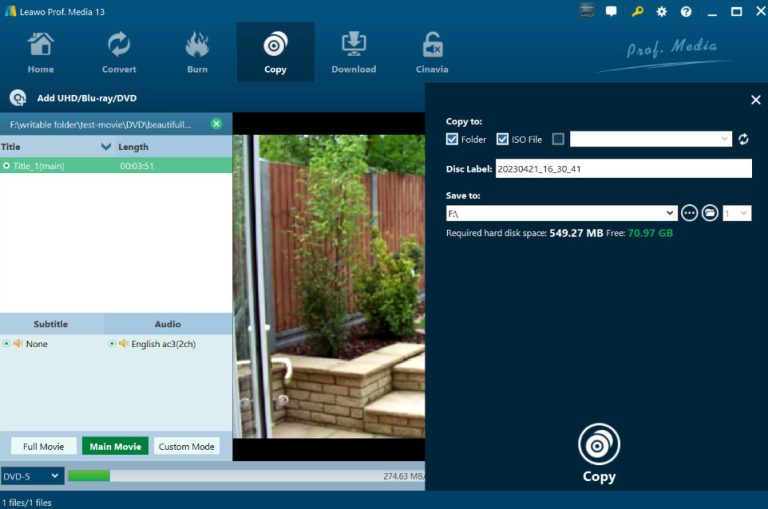768x509 pixels.
Task: Go to the Download module
Action: coord(354,52)
